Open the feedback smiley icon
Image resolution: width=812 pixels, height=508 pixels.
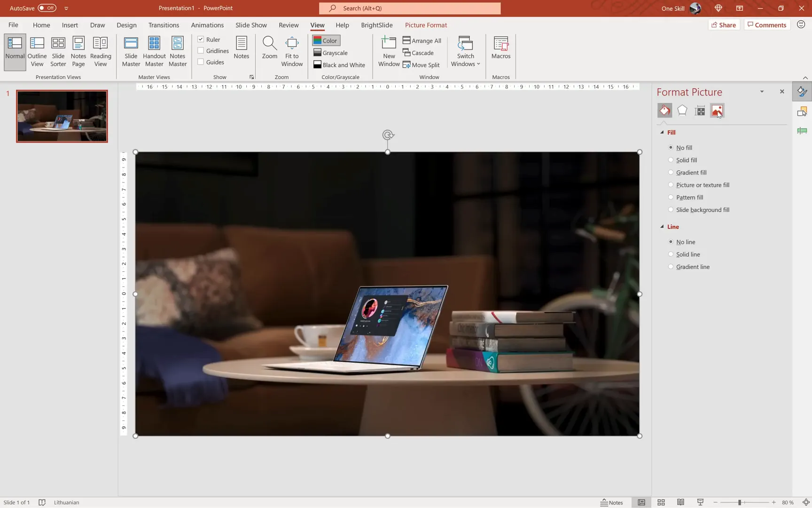[x=801, y=24]
